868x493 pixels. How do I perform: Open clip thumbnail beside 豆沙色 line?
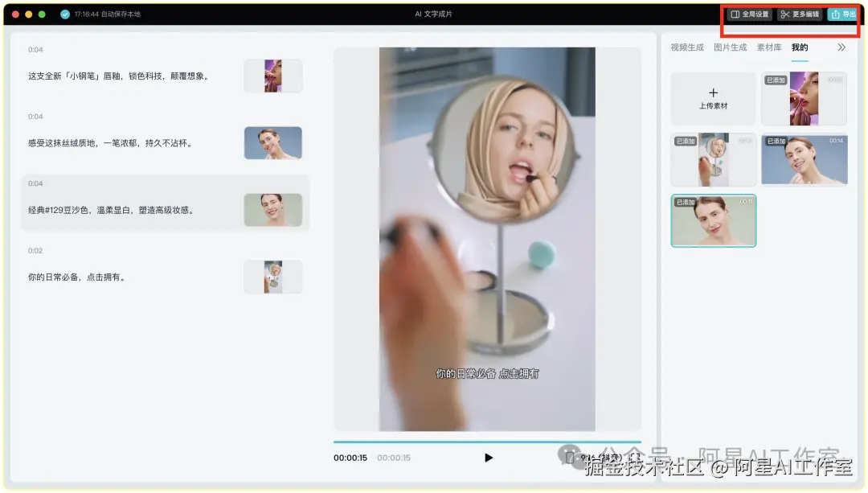pos(273,210)
